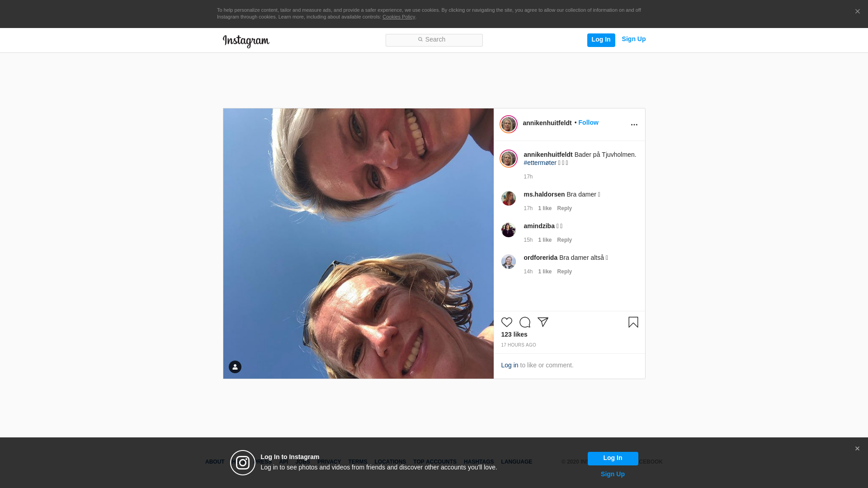This screenshot has height=488, width=868.
Task: Open ms.haldorsen avatar picture
Action: coord(508,198)
